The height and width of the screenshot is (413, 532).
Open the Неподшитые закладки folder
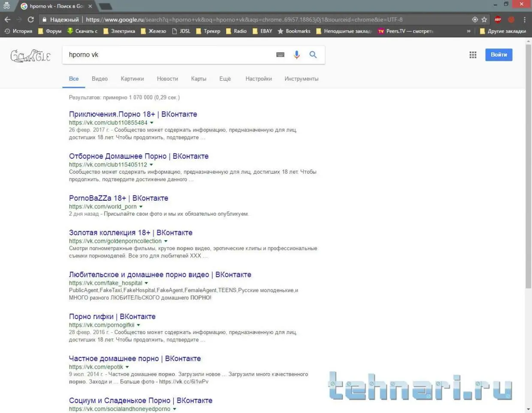[344, 31]
